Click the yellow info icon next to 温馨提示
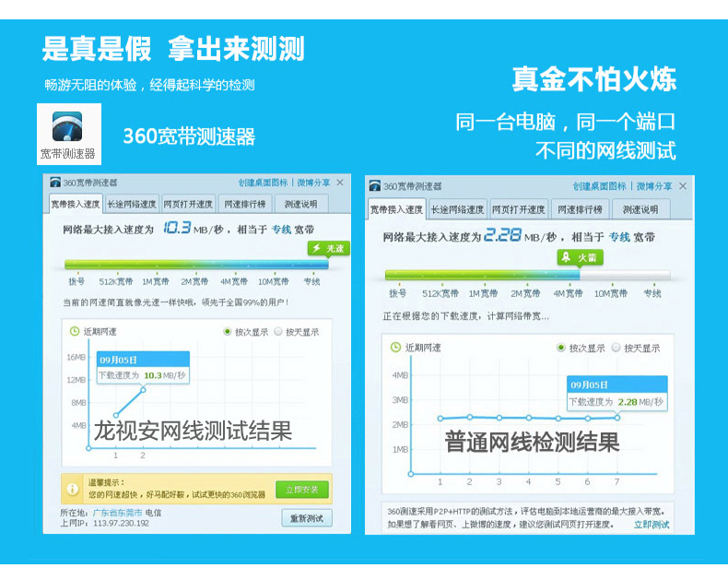The width and height of the screenshot is (728, 568). (x=73, y=489)
